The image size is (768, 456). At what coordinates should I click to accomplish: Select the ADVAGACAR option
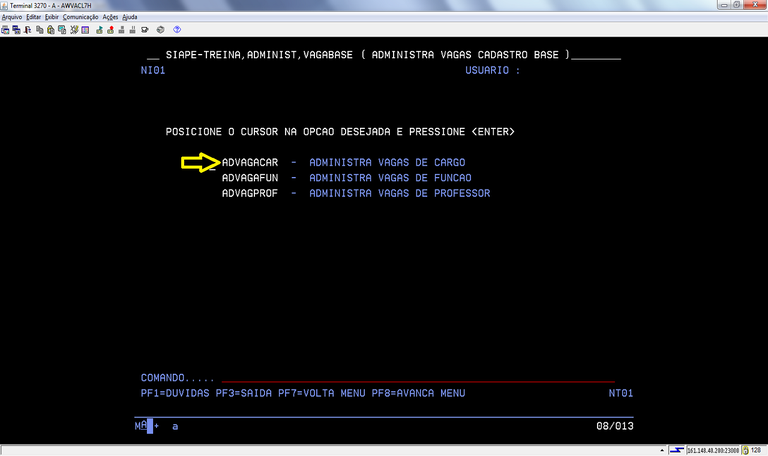250,162
